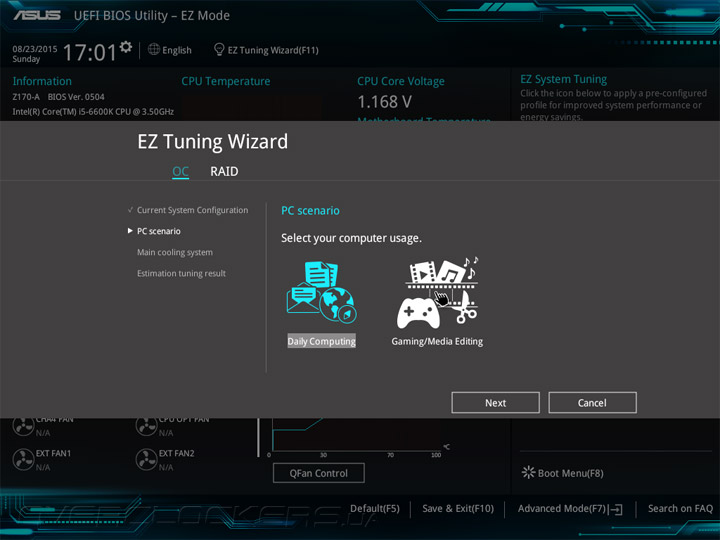Click the EXT FAN1 label
The height and width of the screenshot is (540, 720).
(x=53, y=453)
